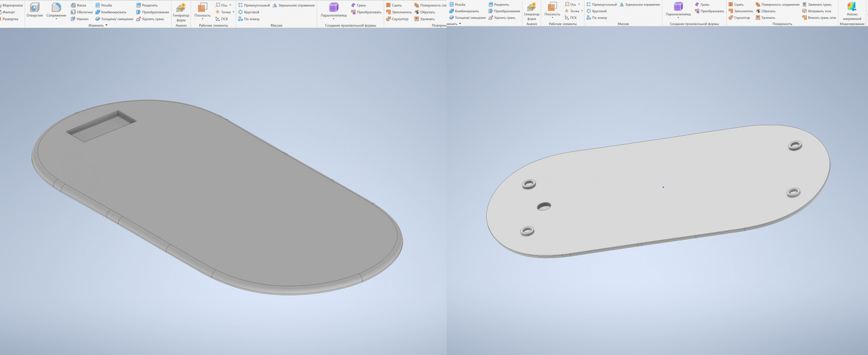Open the Точка dropdown in left ribbon

click(x=233, y=12)
